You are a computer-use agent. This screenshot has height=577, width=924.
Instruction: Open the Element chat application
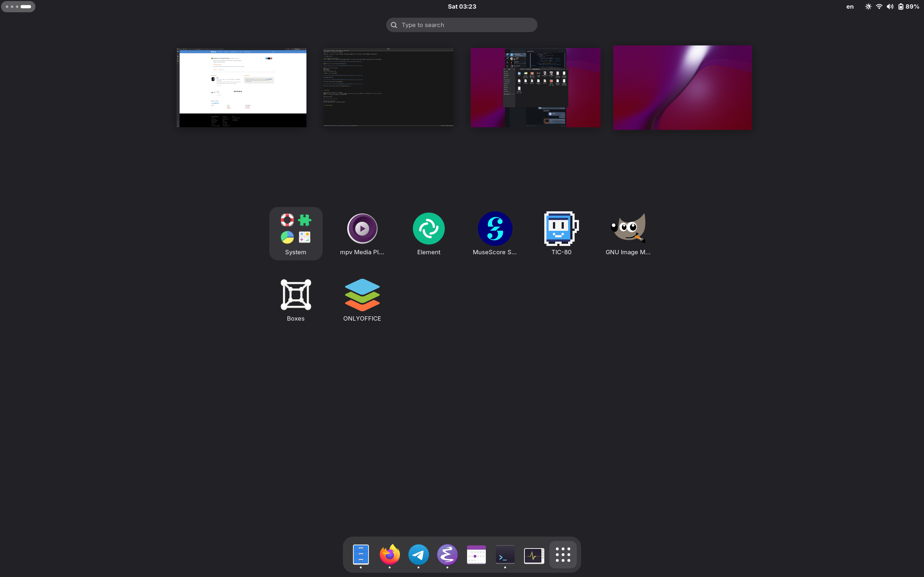click(428, 229)
